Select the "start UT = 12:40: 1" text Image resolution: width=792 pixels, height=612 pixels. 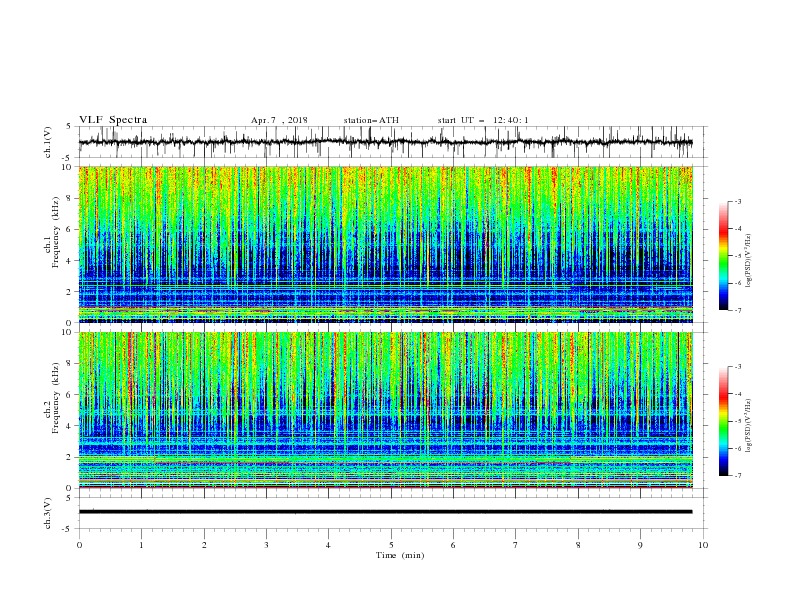(x=482, y=120)
